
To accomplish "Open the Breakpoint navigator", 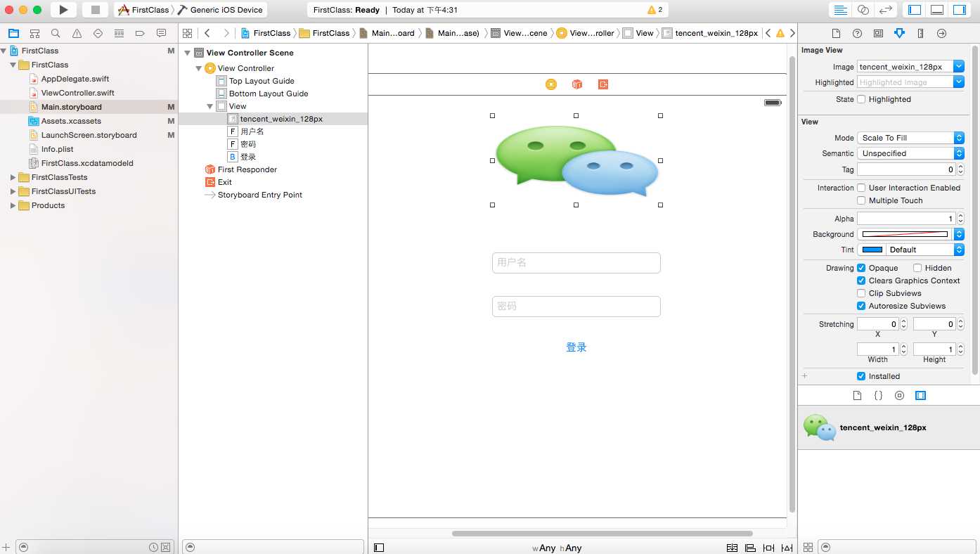I will pyautogui.click(x=140, y=33).
